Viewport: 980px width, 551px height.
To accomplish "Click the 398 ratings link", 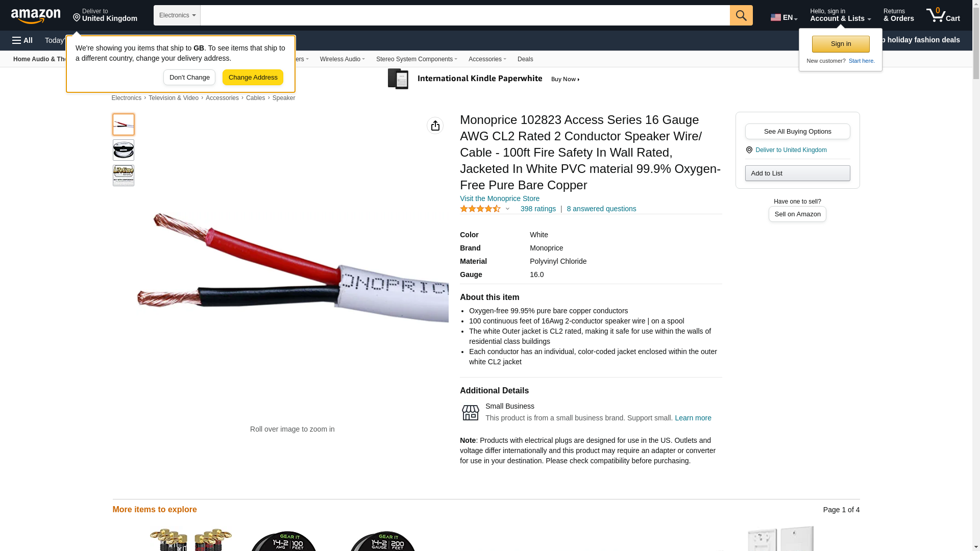I will click(x=538, y=209).
